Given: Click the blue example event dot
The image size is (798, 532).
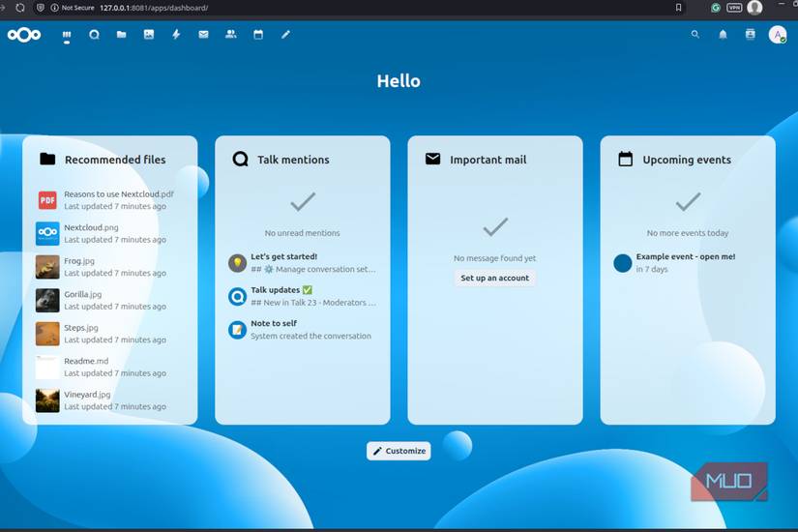Looking at the screenshot, I should click(x=622, y=263).
